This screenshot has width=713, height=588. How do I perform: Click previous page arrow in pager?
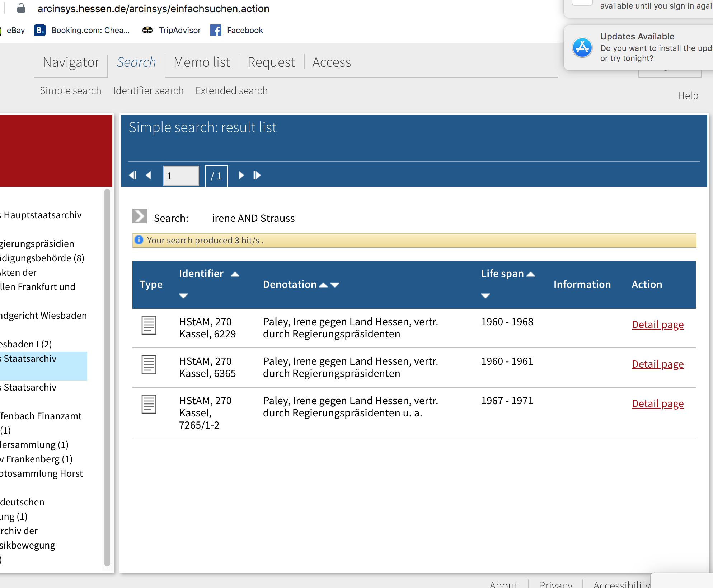[149, 175]
